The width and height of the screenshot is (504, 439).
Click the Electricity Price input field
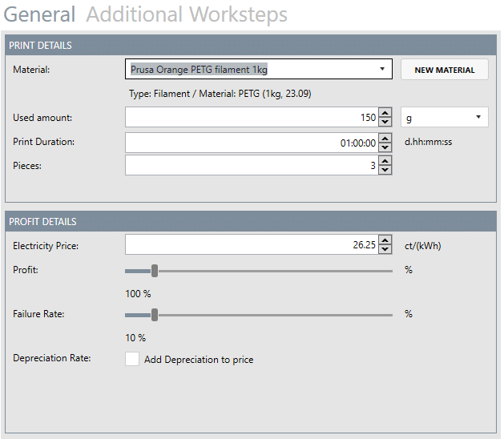point(252,244)
